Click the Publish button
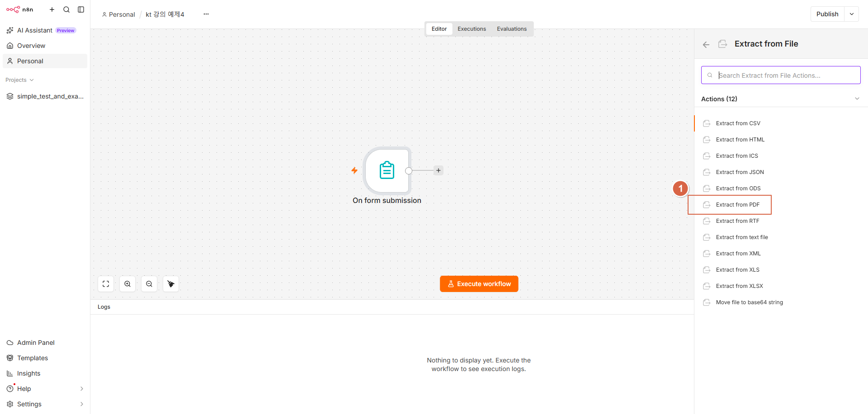This screenshot has width=868, height=414. 827,14
